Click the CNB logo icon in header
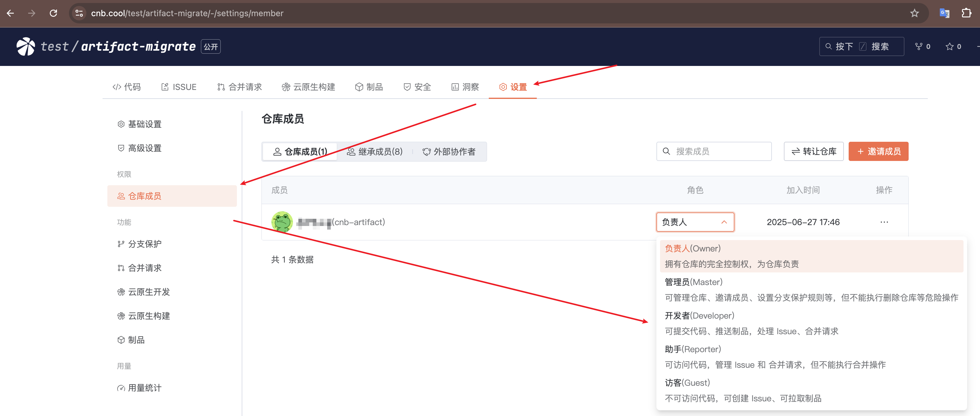Image resolution: width=980 pixels, height=416 pixels. [x=25, y=46]
